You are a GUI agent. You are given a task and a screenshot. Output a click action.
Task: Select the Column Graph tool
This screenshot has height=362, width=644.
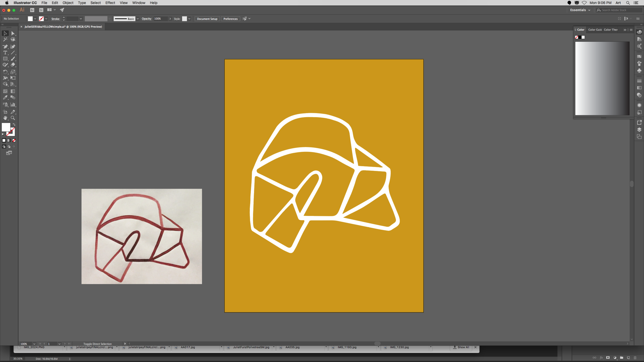pos(13,105)
